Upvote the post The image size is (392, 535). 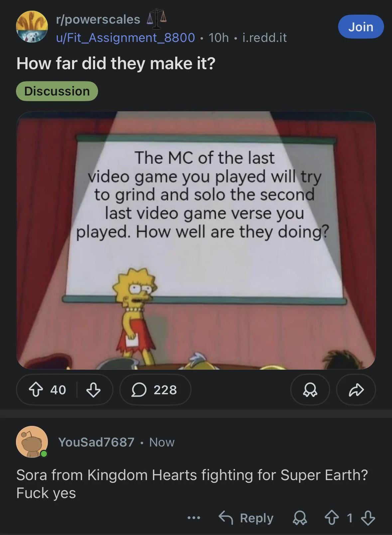36,390
